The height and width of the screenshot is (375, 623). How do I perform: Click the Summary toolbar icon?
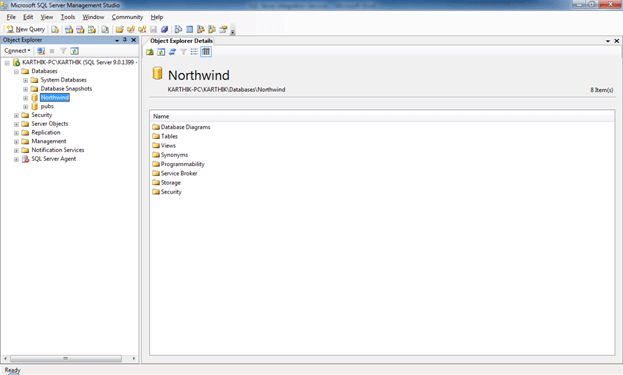190,29
